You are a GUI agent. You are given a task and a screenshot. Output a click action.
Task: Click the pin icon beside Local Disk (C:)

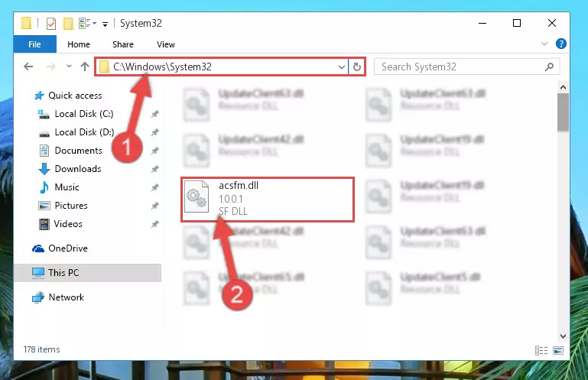click(154, 114)
